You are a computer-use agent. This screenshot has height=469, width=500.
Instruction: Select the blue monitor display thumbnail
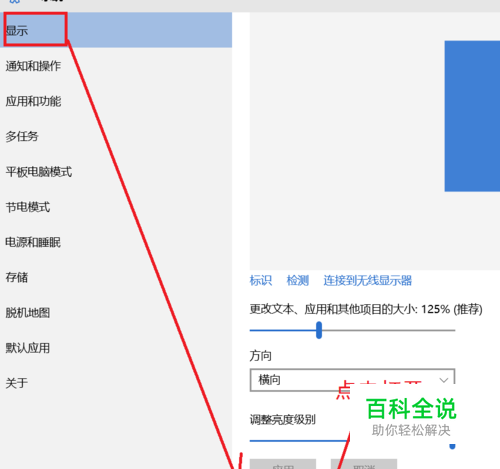(472, 116)
